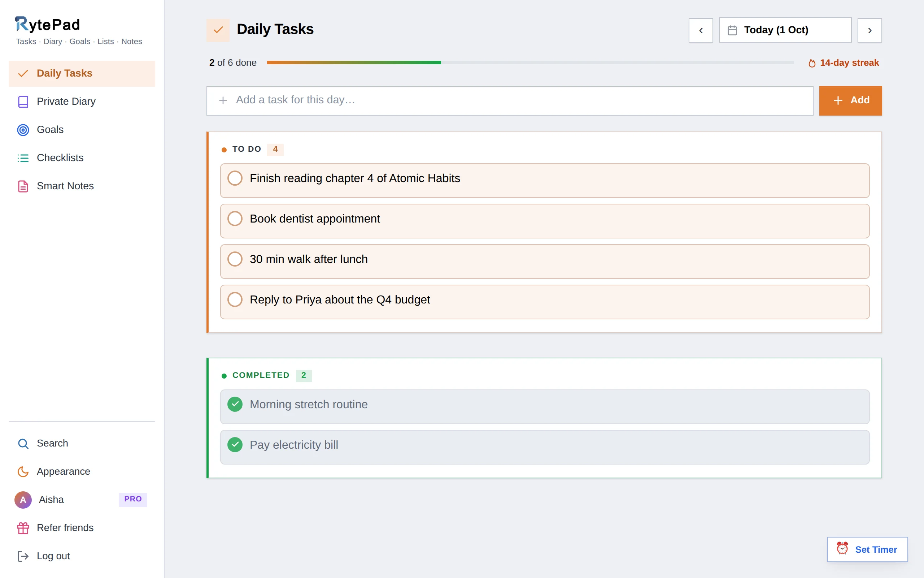Click the COMPLETED count badge '2'
924x578 pixels.
click(304, 375)
